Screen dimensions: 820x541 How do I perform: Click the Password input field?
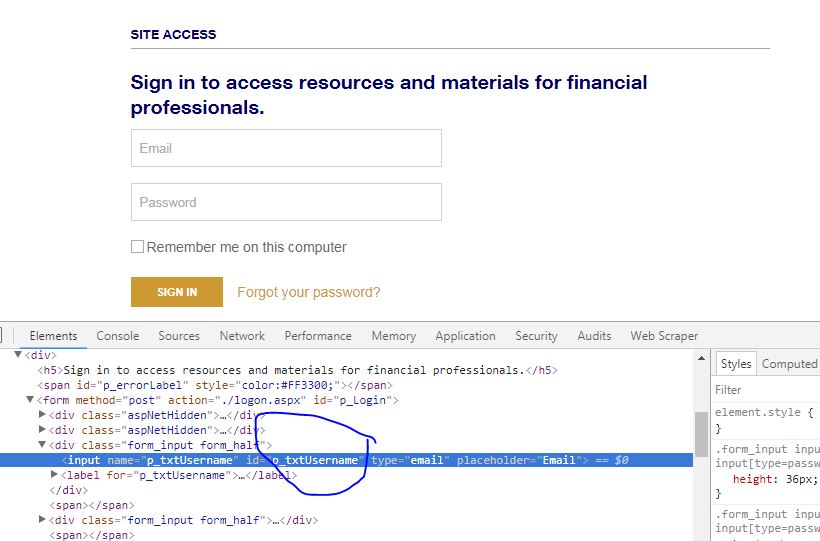click(x=286, y=202)
